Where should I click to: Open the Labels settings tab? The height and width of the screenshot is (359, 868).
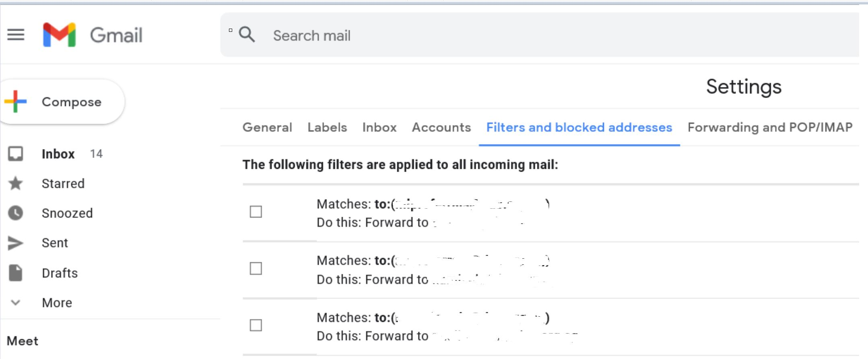[x=327, y=127]
